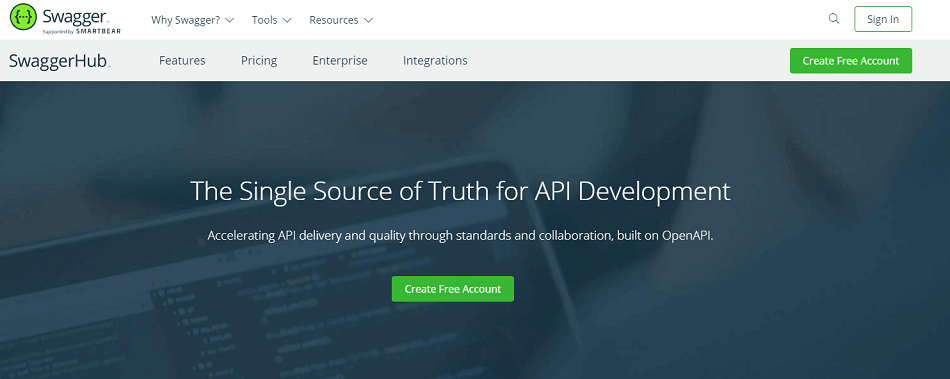
Task: Expand the chevron arrow beside Tools
Action: click(287, 20)
